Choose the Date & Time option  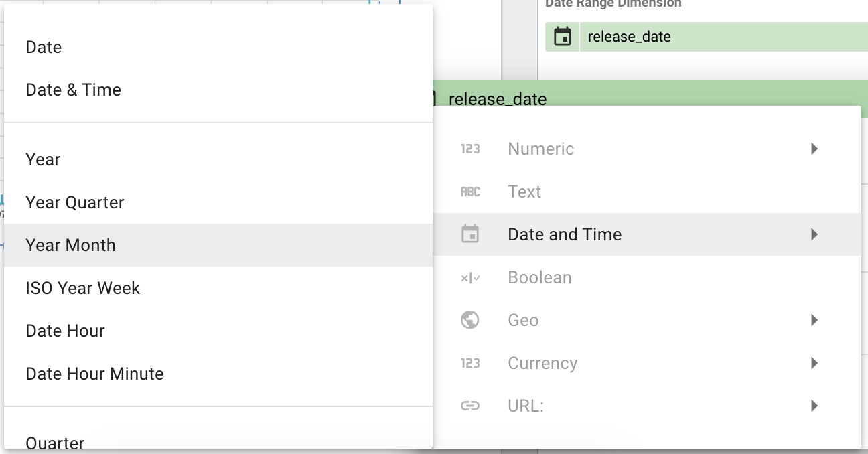click(x=74, y=90)
